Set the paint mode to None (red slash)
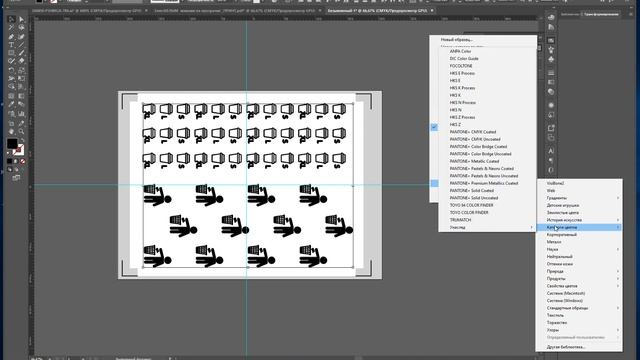The width and height of the screenshot is (640, 360). tap(23, 161)
